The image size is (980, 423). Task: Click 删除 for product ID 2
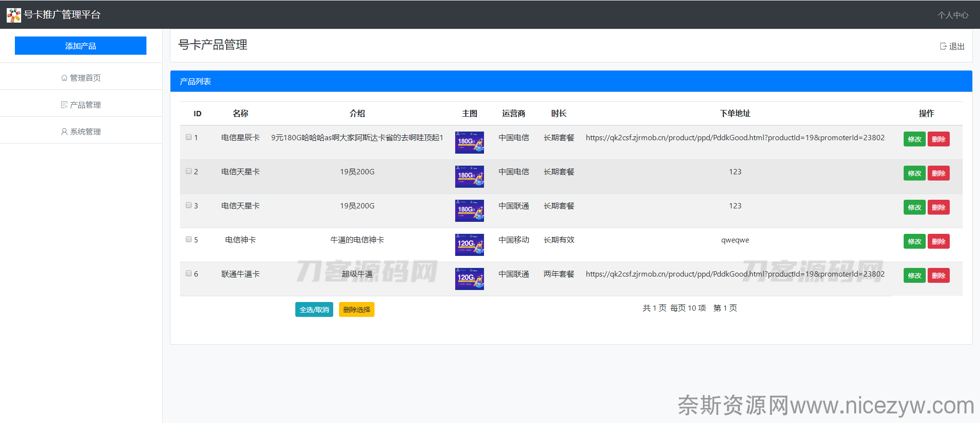coord(938,173)
